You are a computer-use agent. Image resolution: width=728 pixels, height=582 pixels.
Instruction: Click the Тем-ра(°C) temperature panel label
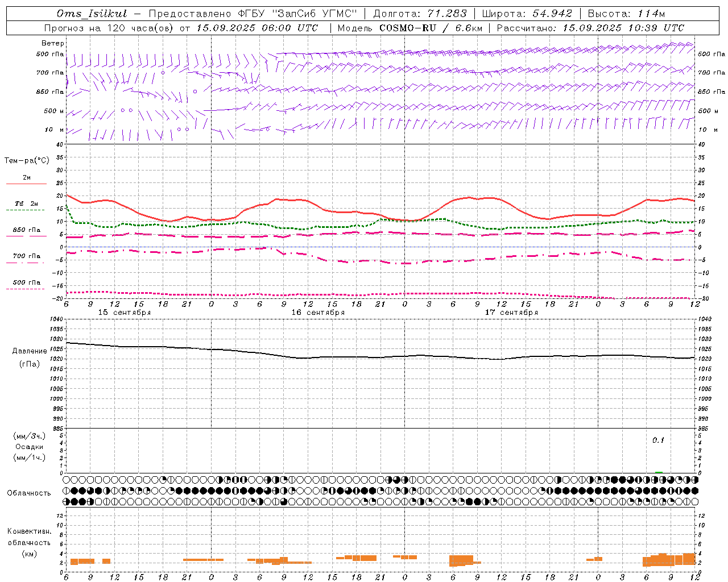click(27, 161)
